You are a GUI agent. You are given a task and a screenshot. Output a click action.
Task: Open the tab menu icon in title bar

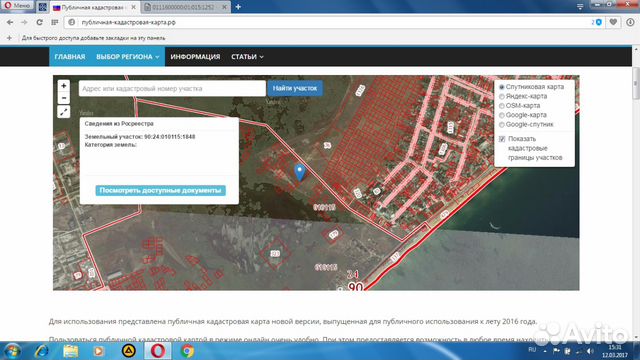coord(580,7)
